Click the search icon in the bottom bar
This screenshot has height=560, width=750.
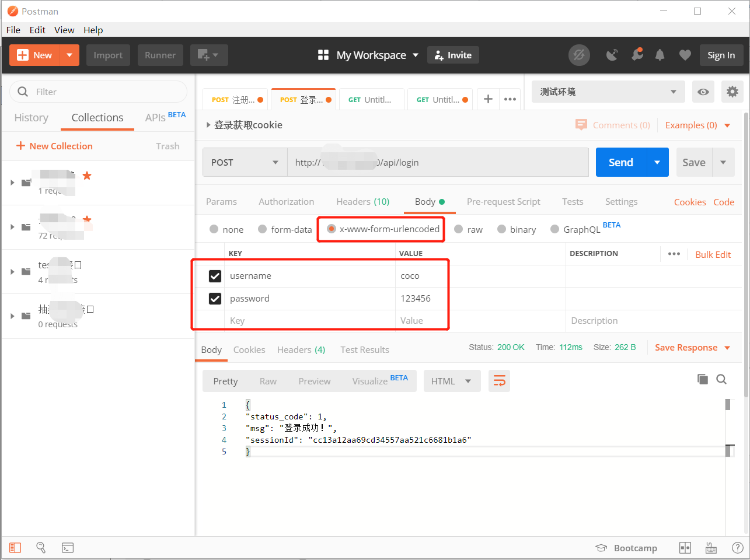pos(40,547)
